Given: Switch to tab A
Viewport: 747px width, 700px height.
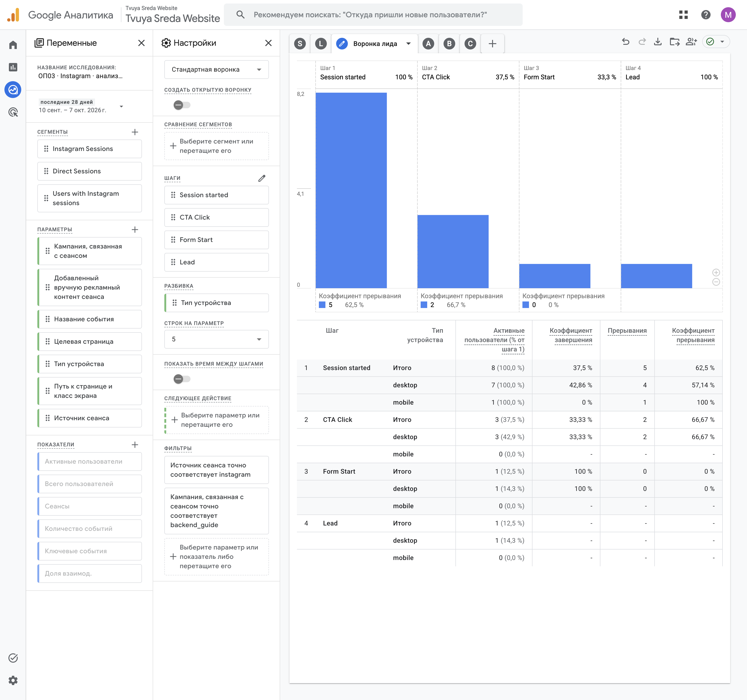Looking at the screenshot, I should pyautogui.click(x=428, y=44).
